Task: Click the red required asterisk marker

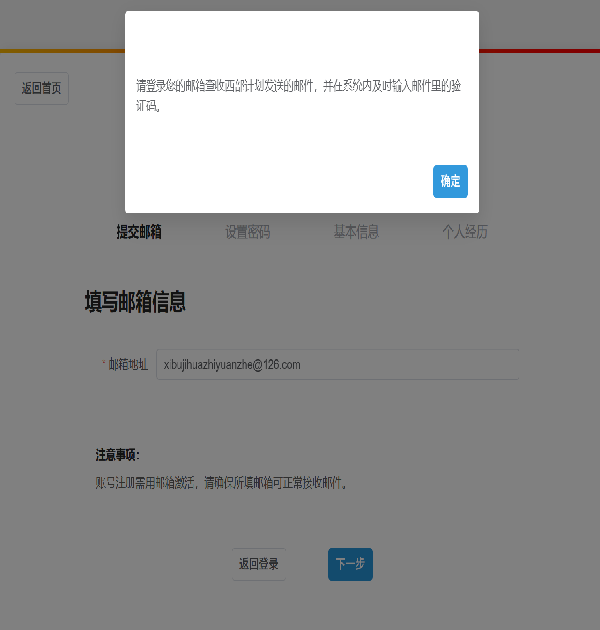Action: point(103,365)
